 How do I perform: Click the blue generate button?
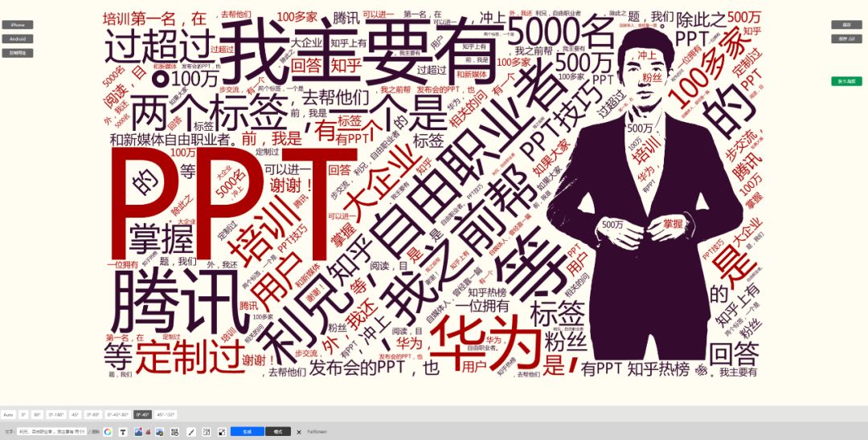coord(248,432)
